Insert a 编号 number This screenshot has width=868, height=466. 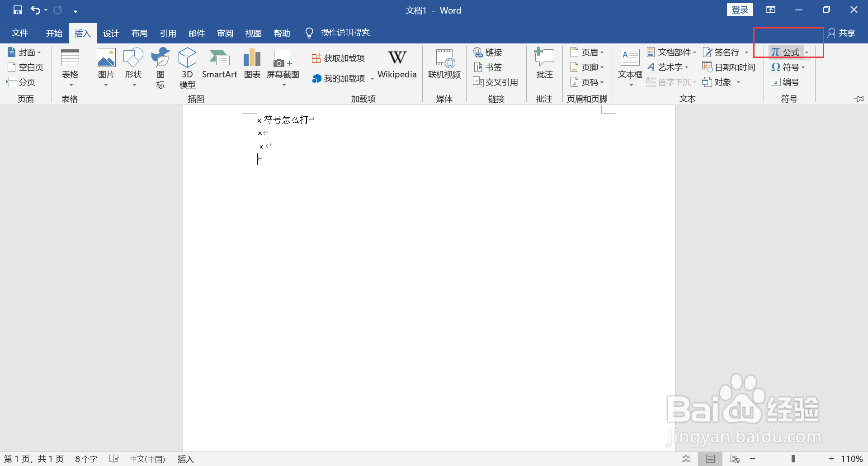[785, 82]
